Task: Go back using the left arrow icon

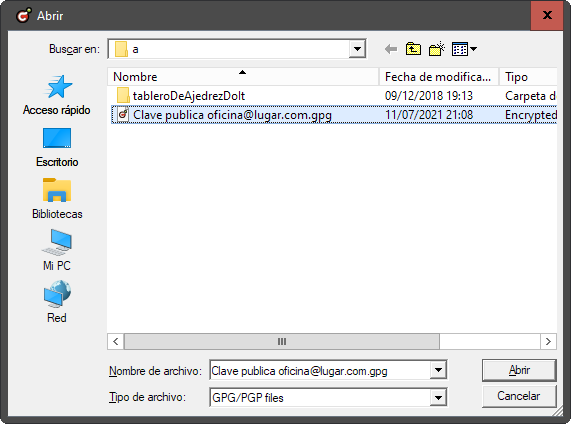Action: pos(391,49)
